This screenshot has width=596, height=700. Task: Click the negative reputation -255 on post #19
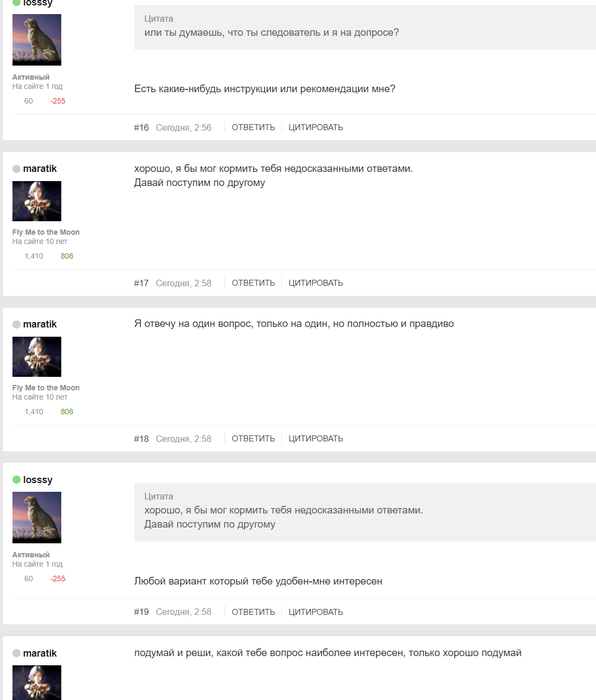coord(58,579)
